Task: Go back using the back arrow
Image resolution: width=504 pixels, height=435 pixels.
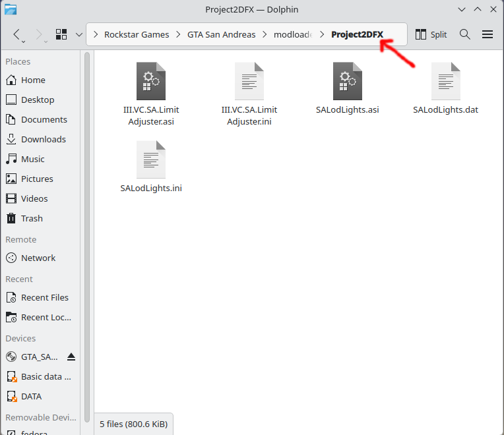Action: click(17, 34)
